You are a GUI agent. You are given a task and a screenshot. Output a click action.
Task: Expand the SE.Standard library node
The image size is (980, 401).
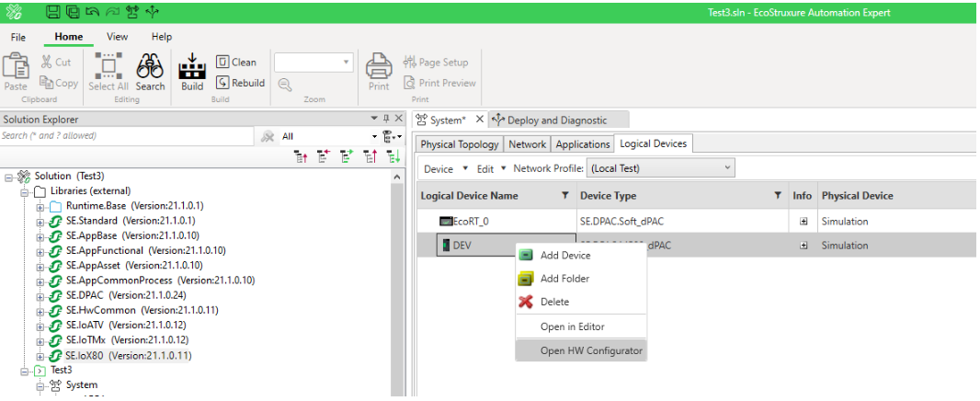[x=40, y=222]
